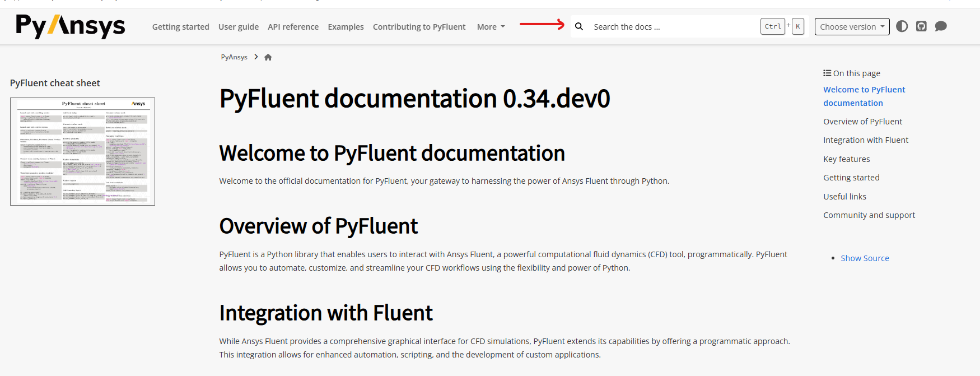Jump to Welcome to PyFluent documentation link
The width and height of the screenshot is (980, 376).
click(x=864, y=96)
